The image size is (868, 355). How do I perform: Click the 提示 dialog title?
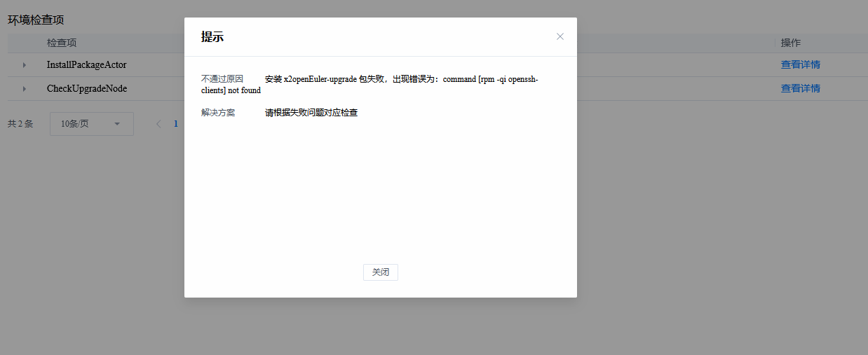pyautogui.click(x=212, y=37)
